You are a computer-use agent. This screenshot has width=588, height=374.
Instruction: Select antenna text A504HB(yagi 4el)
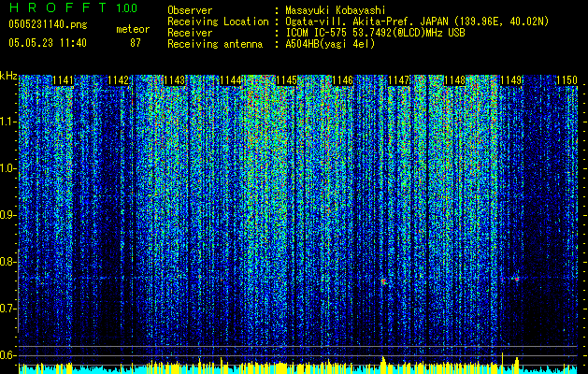point(330,44)
